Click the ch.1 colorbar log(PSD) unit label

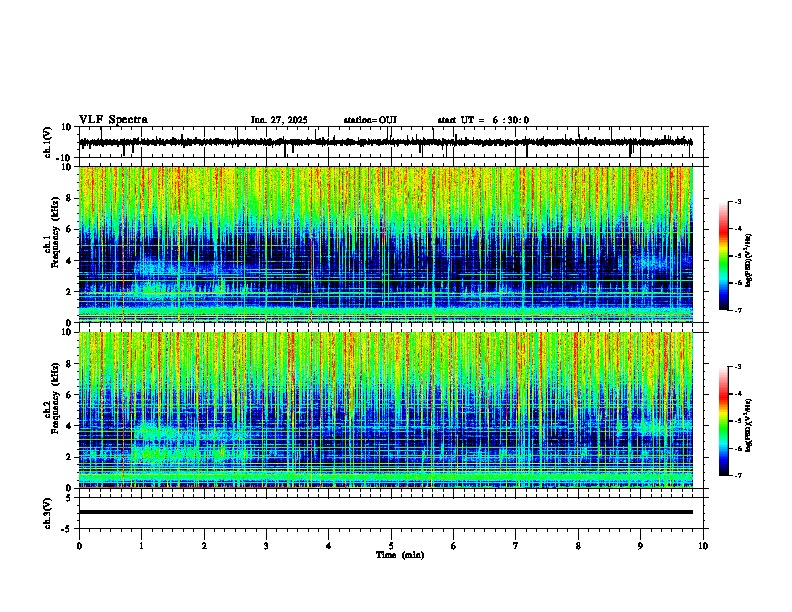(749, 260)
